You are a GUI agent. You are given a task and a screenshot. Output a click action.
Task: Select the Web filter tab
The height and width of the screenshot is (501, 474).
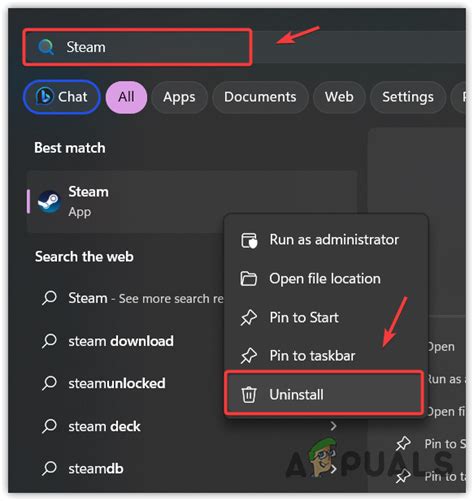[339, 97]
